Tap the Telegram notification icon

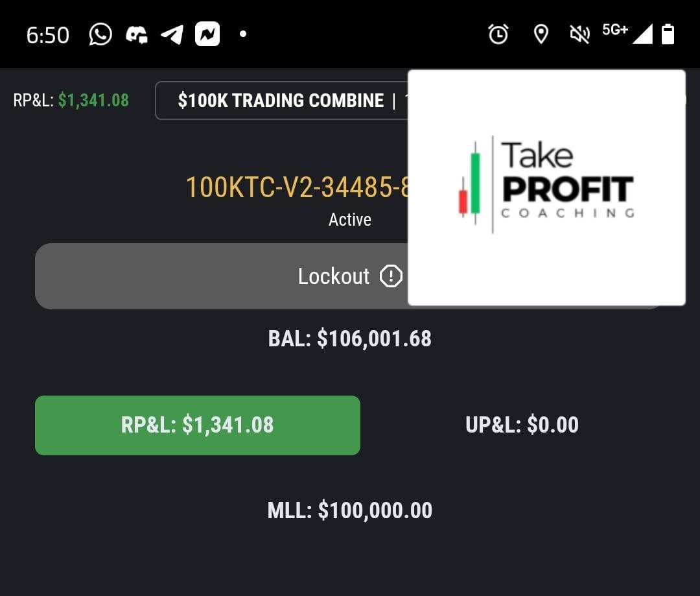[x=172, y=34]
